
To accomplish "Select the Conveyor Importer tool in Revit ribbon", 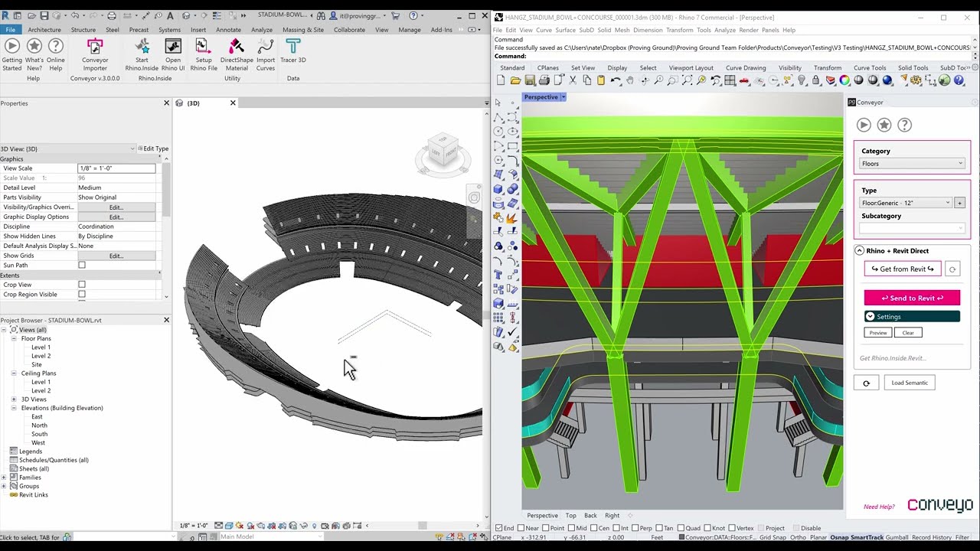I will pyautogui.click(x=95, y=55).
